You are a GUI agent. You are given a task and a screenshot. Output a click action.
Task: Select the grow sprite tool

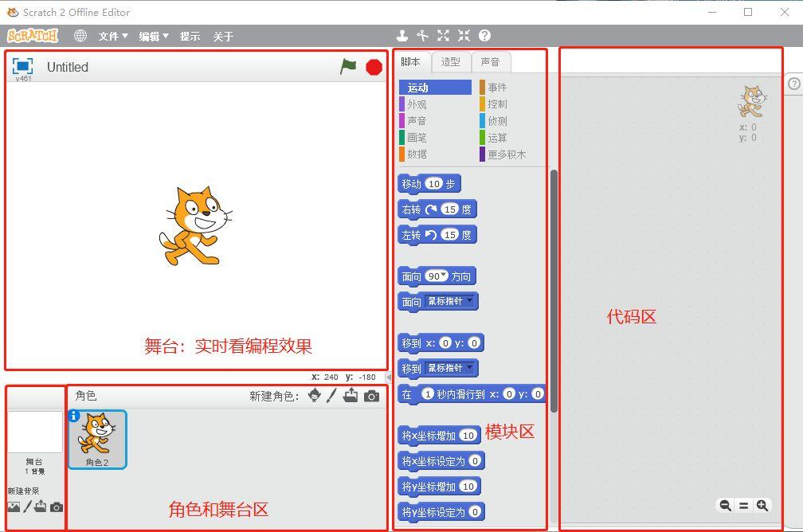[444, 35]
